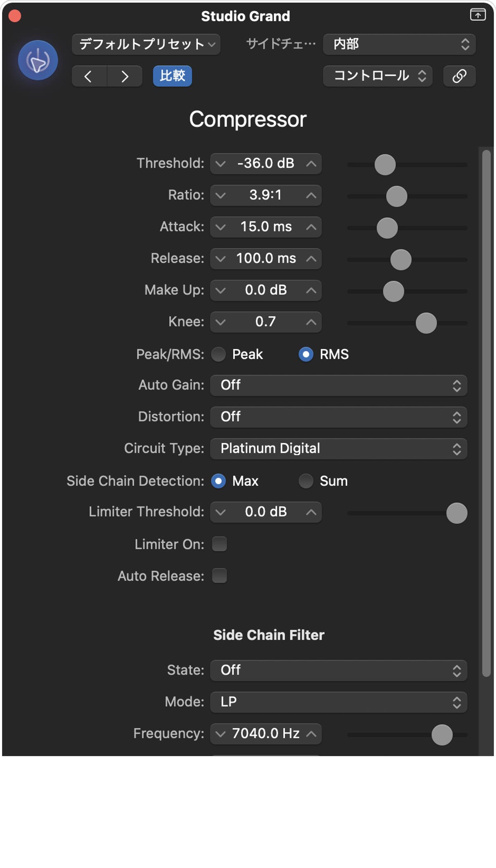
Task: Click the Side Chain Filter heading
Action: (x=269, y=635)
